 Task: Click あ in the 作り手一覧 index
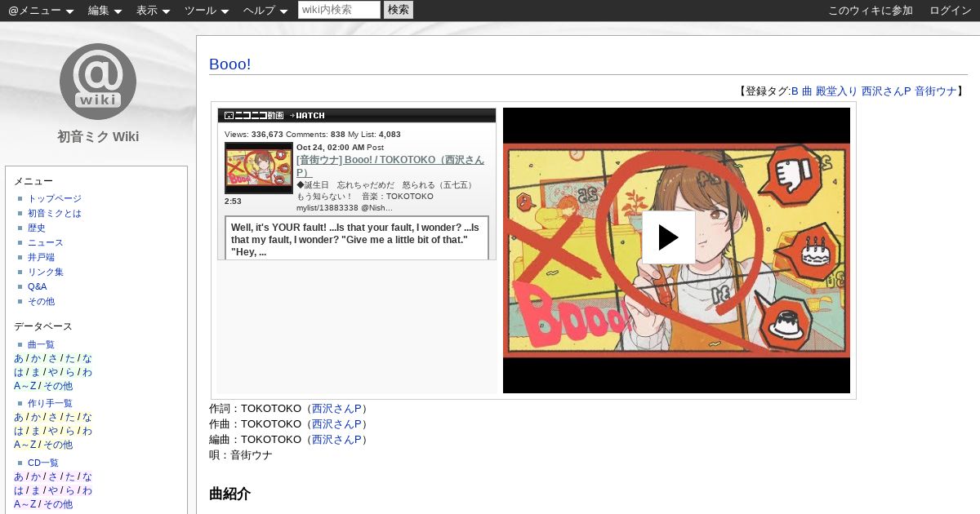coord(19,417)
